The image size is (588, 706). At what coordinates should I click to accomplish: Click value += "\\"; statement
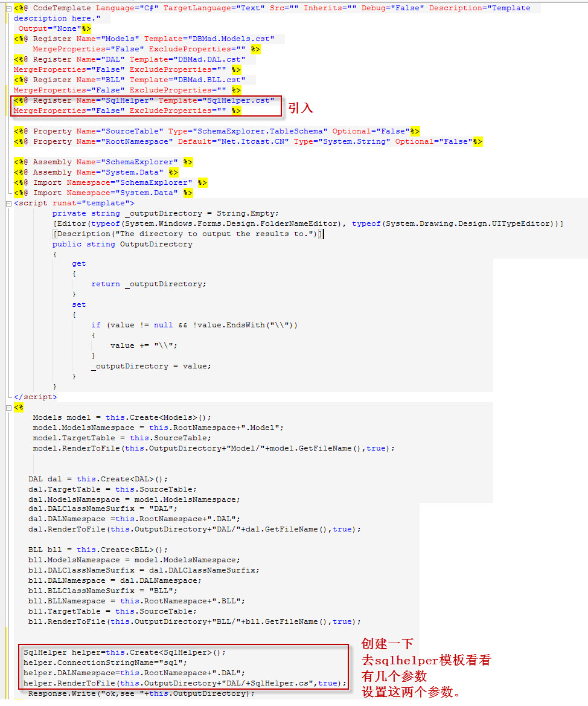144,346
